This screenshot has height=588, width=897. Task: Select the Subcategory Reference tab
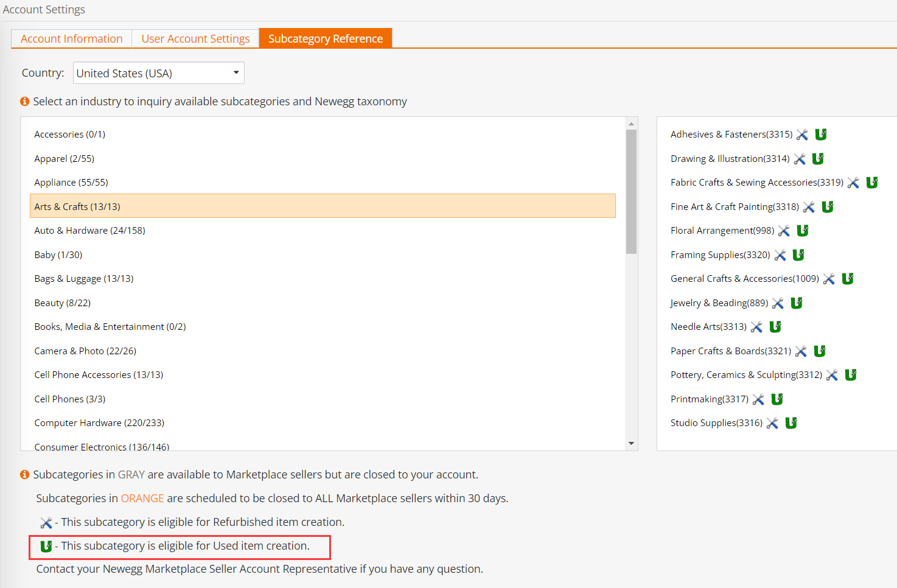pos(326,38)
